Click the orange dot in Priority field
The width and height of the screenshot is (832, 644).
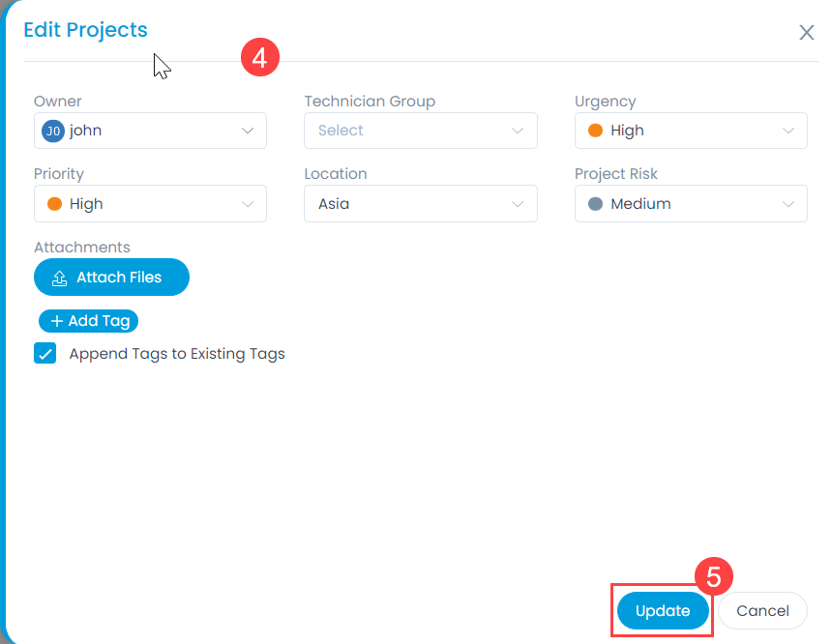point(55,204)
